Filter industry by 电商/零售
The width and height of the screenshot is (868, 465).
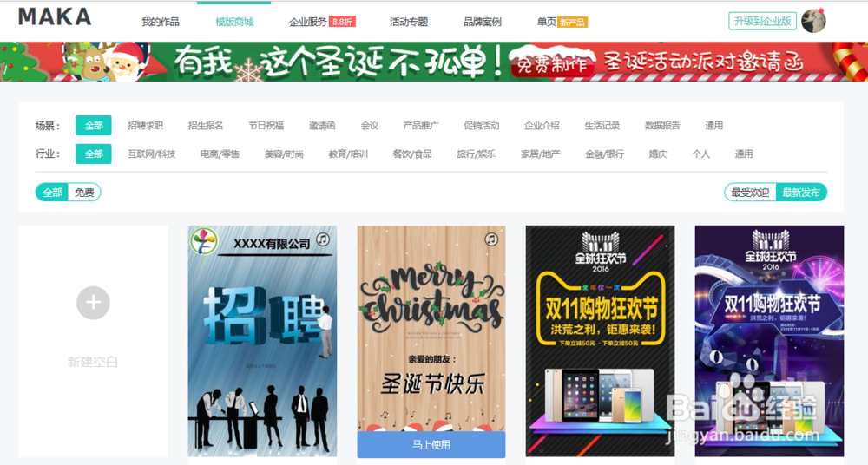[220, 154]
